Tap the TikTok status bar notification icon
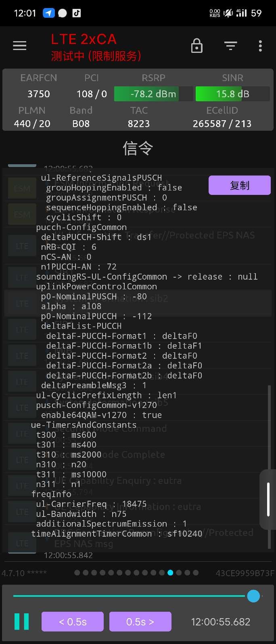 [x=76, y=13]
